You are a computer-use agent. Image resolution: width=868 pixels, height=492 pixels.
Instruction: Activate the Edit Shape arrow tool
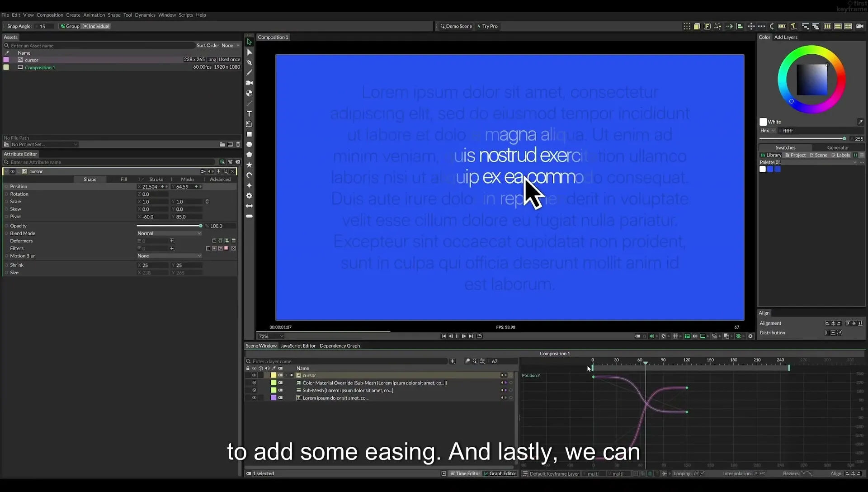249,52
